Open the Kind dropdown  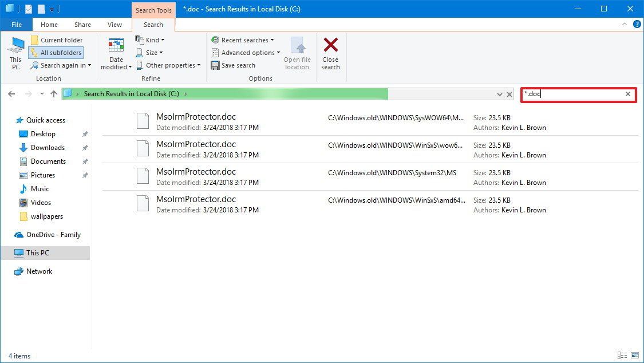(150, 40)
